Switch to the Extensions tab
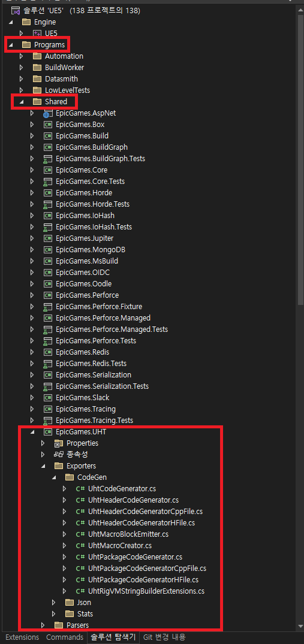The image size is (304, 644). 22,637
